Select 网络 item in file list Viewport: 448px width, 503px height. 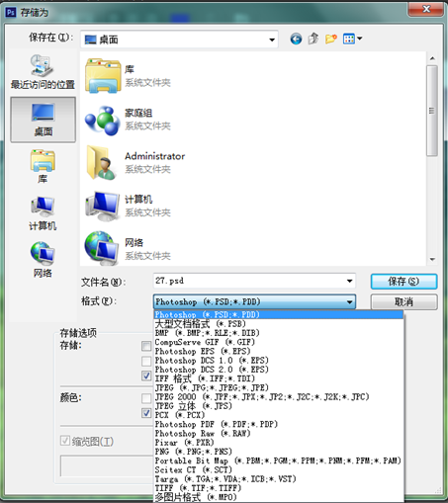[128, 249]
